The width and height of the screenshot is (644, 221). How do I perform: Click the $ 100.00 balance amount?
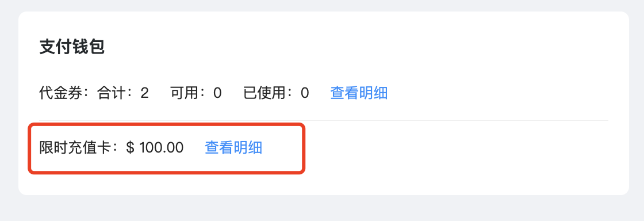pyautogui.click(x=155, y=147)
